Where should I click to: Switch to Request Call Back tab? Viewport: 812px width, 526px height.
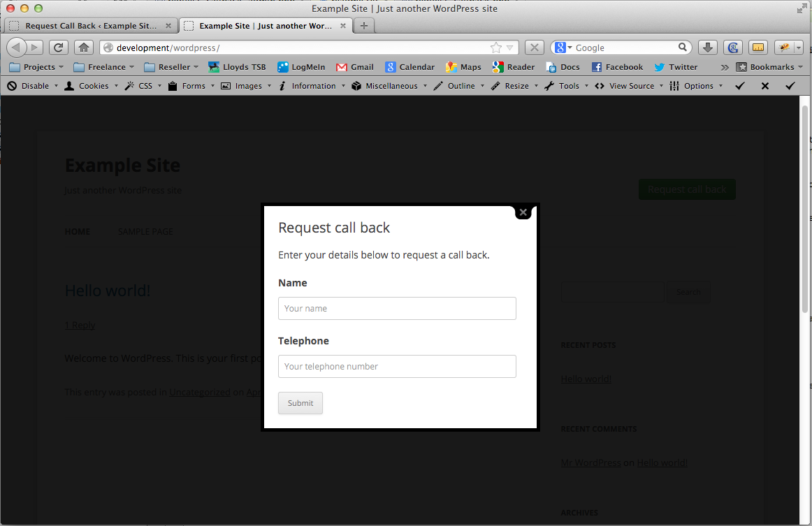click(91, 25)
